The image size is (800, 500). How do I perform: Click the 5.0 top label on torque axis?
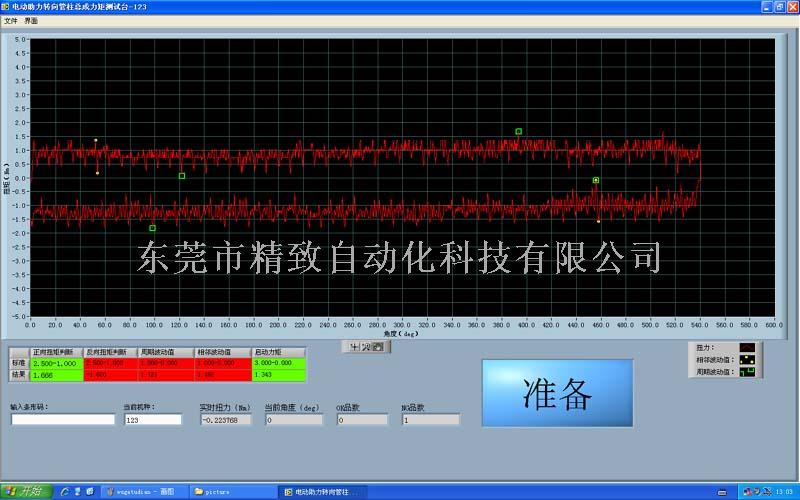pos(20,39)
